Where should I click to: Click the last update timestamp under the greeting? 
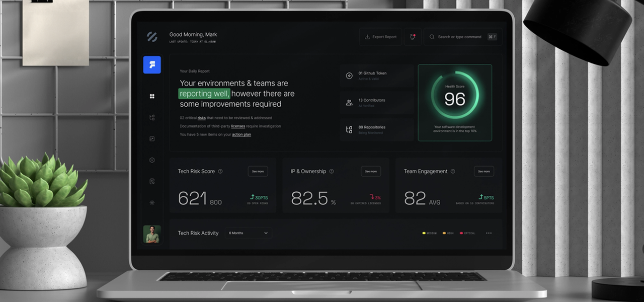click(192, 42)
